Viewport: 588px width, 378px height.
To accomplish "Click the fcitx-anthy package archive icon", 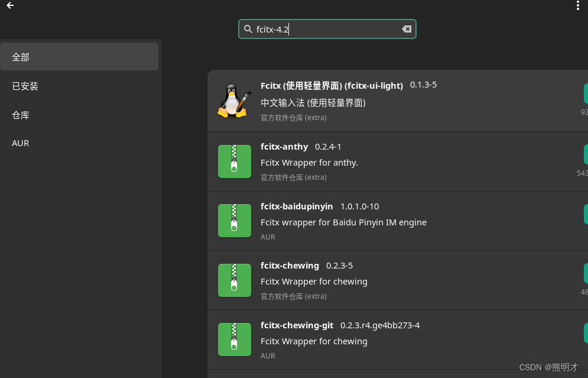I will pyautogui.click(x=234, y=161).
